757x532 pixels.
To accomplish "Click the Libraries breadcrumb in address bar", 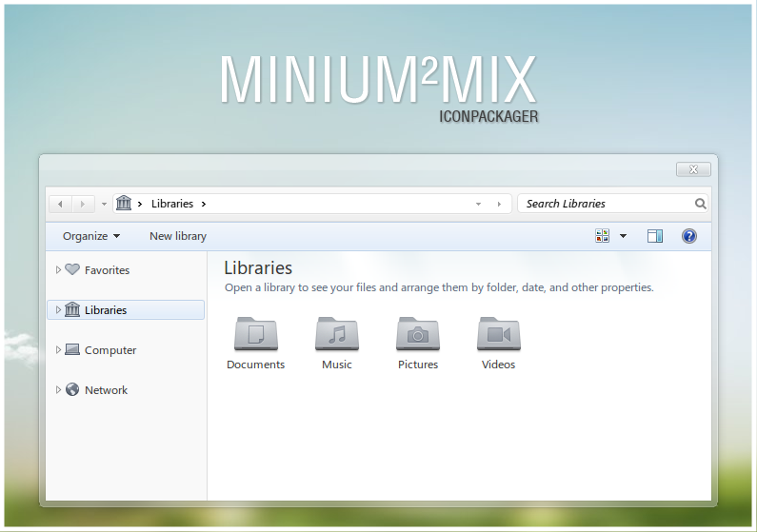I will [x=172, y=204].
